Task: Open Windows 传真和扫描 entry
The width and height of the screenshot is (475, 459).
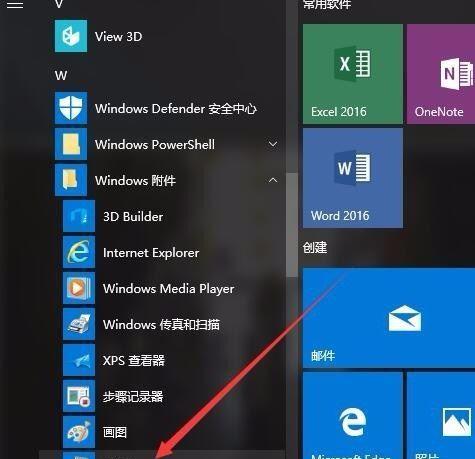Action: click(x=161, y=325)
